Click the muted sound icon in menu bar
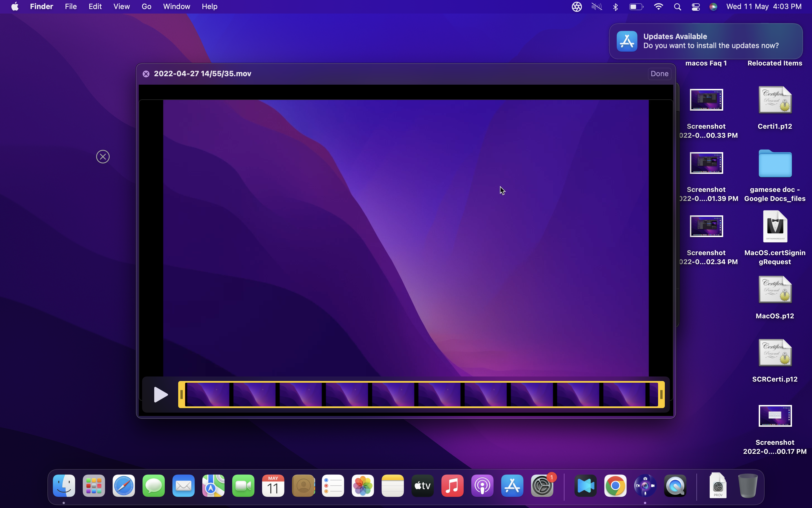 click(596, 7)
